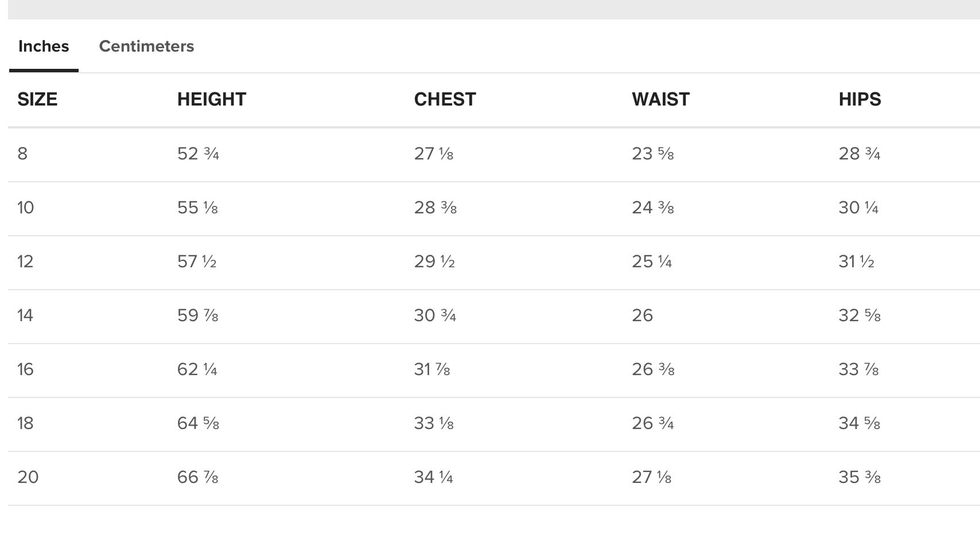Click waist value 26 ¾ for size 18

point(653,423)
